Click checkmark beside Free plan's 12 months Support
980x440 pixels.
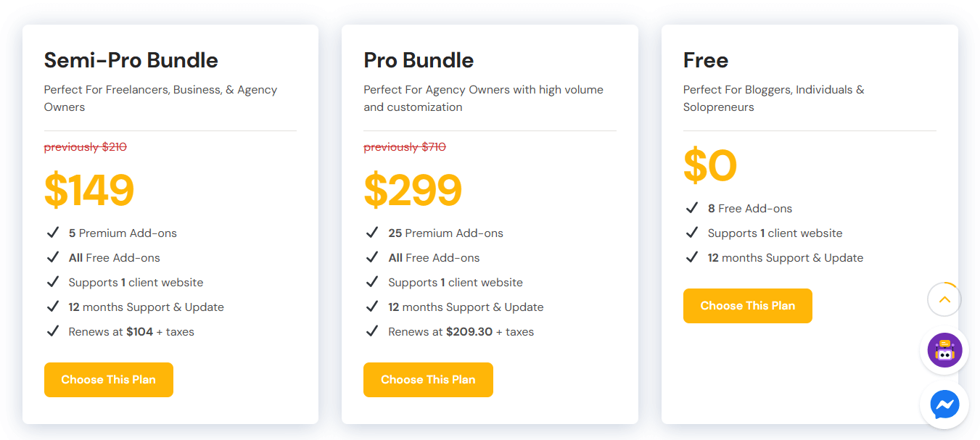692,257
